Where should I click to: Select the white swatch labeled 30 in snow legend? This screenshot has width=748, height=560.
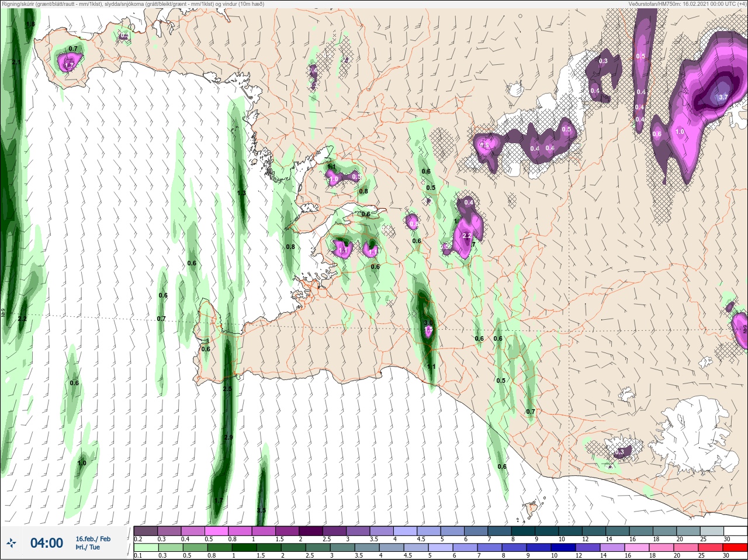pyautogui.click(x=735, y=531)
